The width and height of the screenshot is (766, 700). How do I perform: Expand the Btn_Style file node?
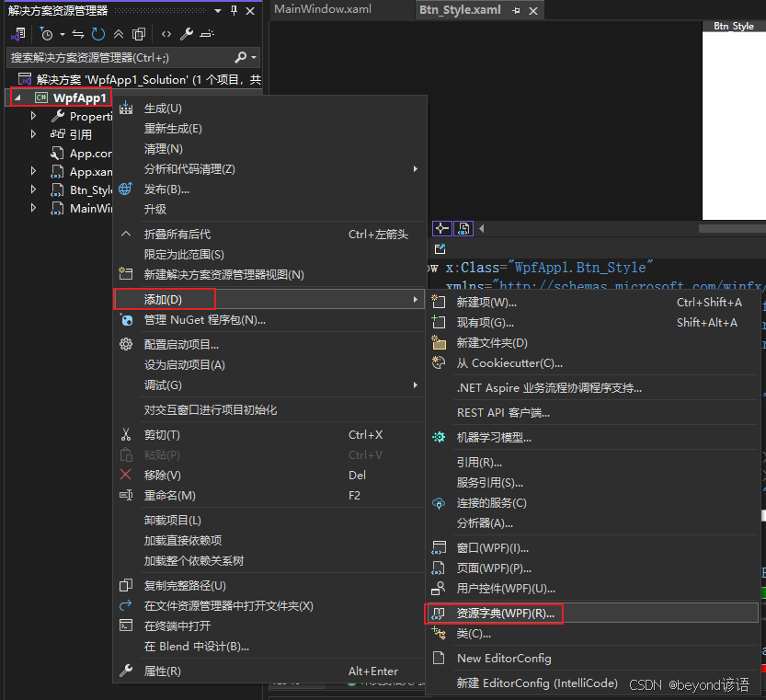click(x=33, y=189)
